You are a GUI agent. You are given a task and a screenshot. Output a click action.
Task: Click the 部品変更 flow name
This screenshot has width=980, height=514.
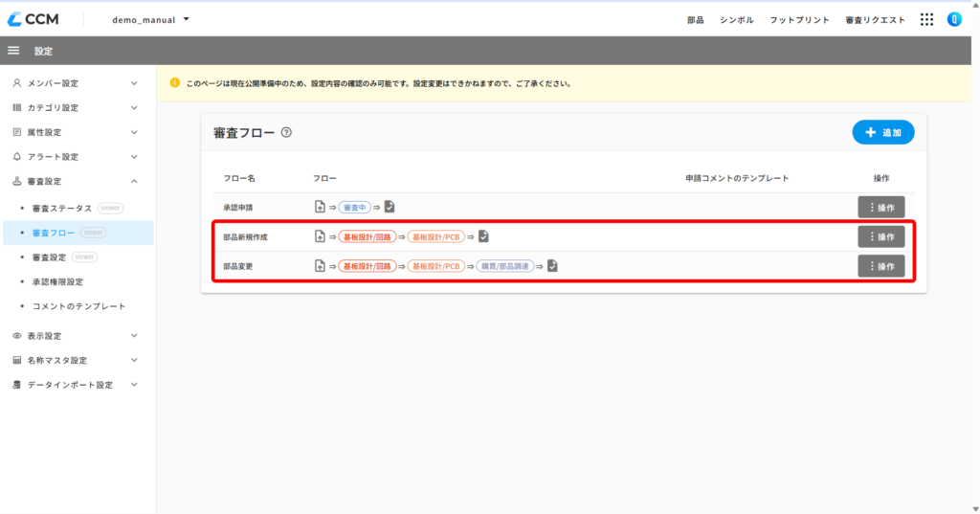click(238, 266)
